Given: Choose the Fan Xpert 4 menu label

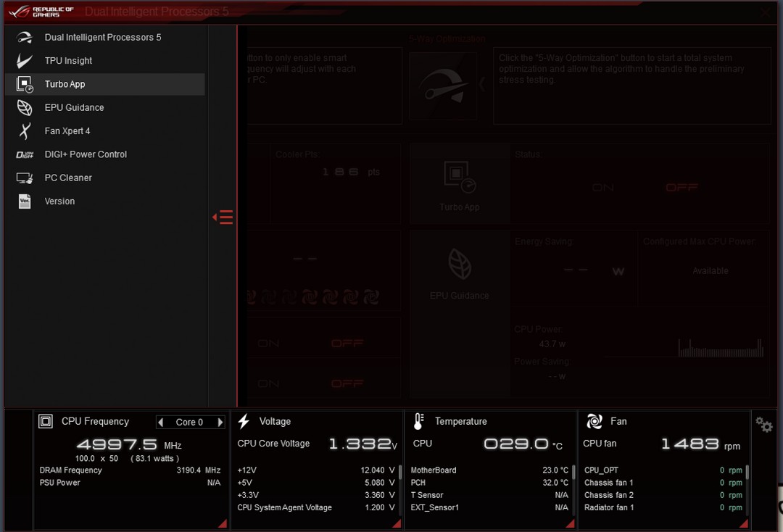Looking at the screenshot, I should tap(67, 131).
